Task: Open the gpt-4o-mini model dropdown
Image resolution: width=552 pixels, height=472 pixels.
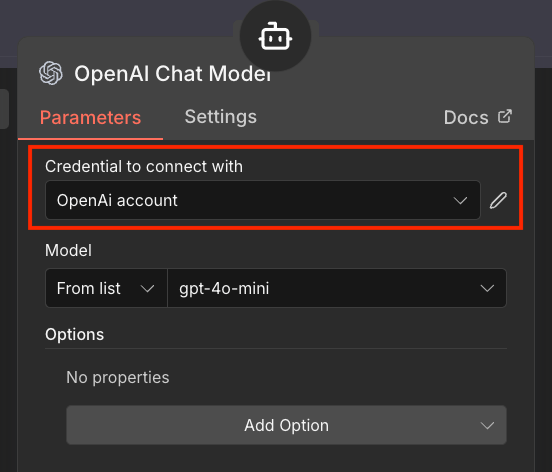Action: pyautogui.click(x=337, y=288)
